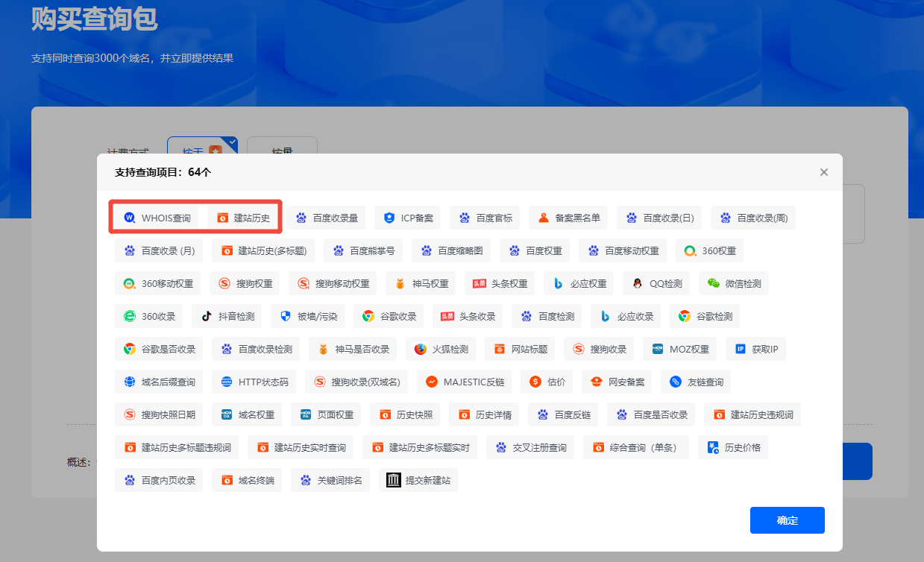The height and width of the screenshot is (562, 924).
Task: Click the 建站历史(多标题) label
Action: tap(273, 251)
